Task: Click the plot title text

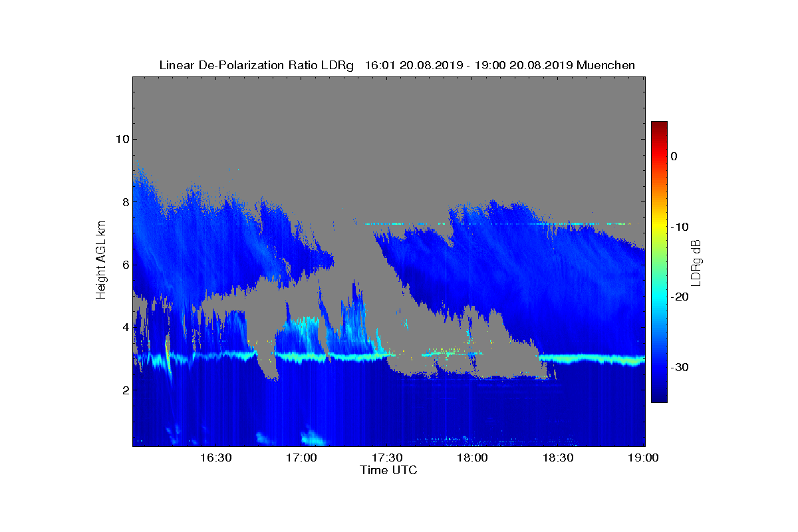Action: pyautogui.click(x=397, y=65)
